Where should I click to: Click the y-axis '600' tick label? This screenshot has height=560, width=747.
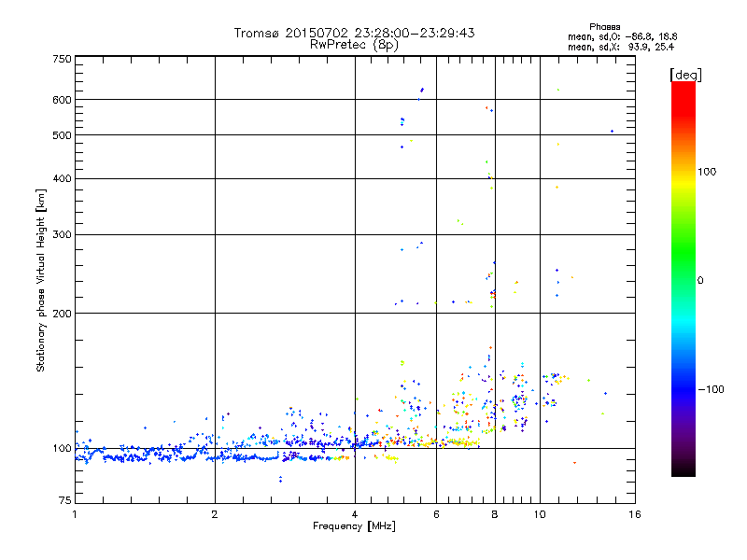pyautogui.click(x=62, y=100)
